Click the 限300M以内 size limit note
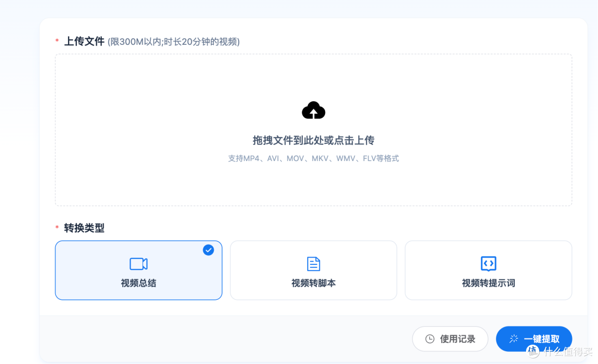 pyautogui.click(x=173, y=41)
